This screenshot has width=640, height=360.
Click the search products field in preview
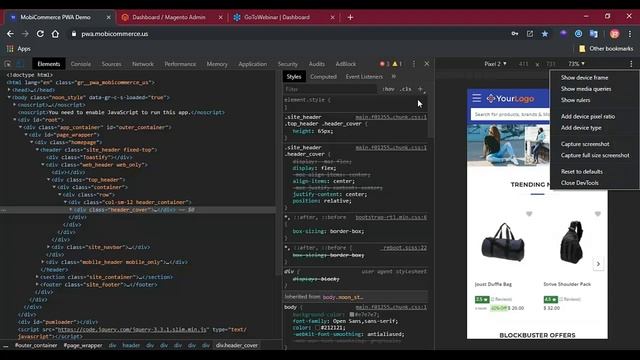[x=511, y=115]
